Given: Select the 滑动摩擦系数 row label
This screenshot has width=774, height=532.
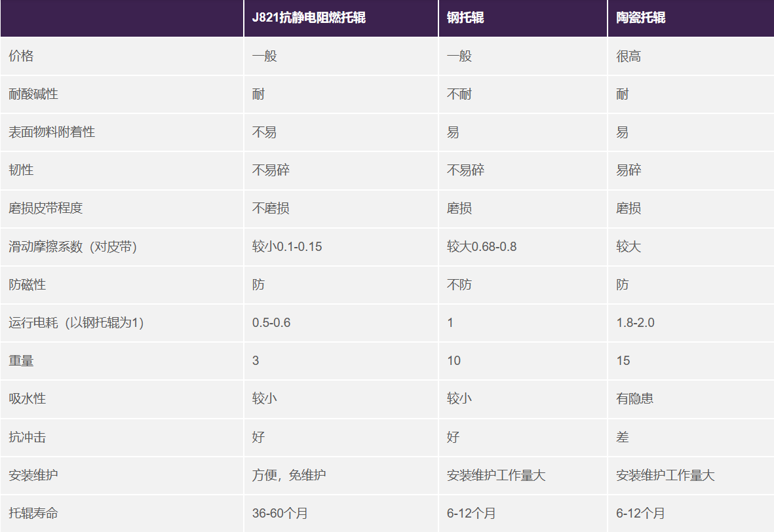Looking at the screenshot, I should 73,247.
